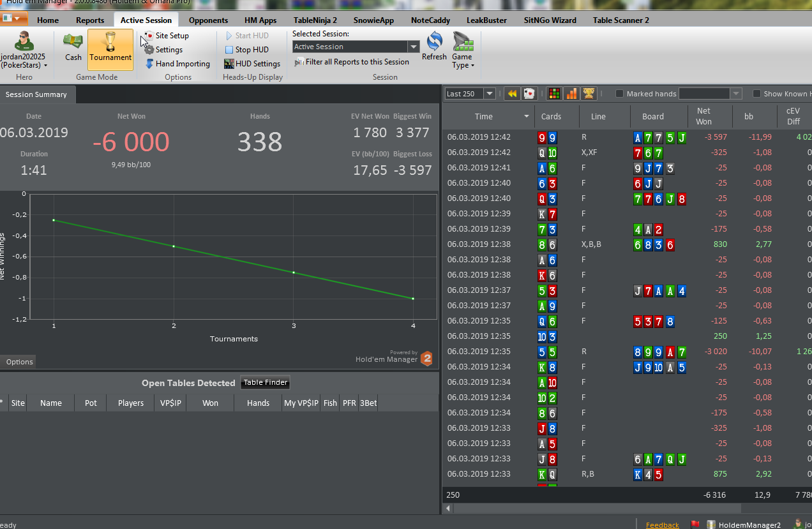Click the yellow rewind arrows icon
The width and height of the screenshot is (812, 529).
coord(512,94)
